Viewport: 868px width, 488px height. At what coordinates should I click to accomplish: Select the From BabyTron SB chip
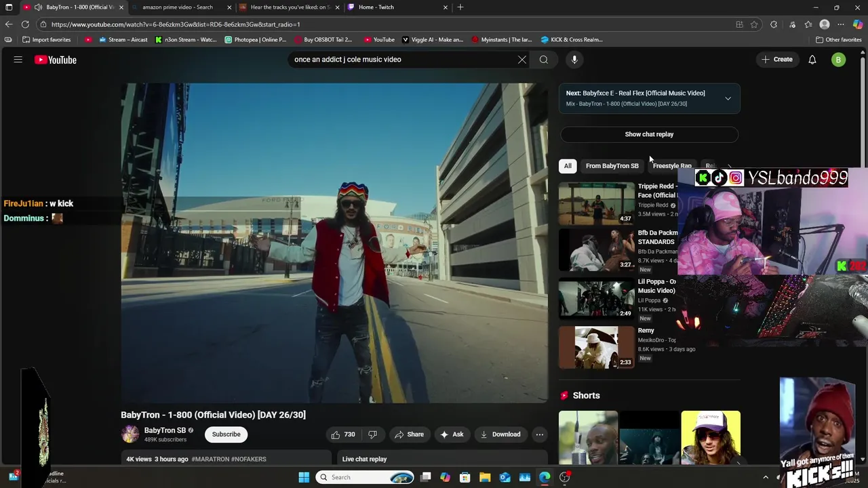[x=612, y=166]
